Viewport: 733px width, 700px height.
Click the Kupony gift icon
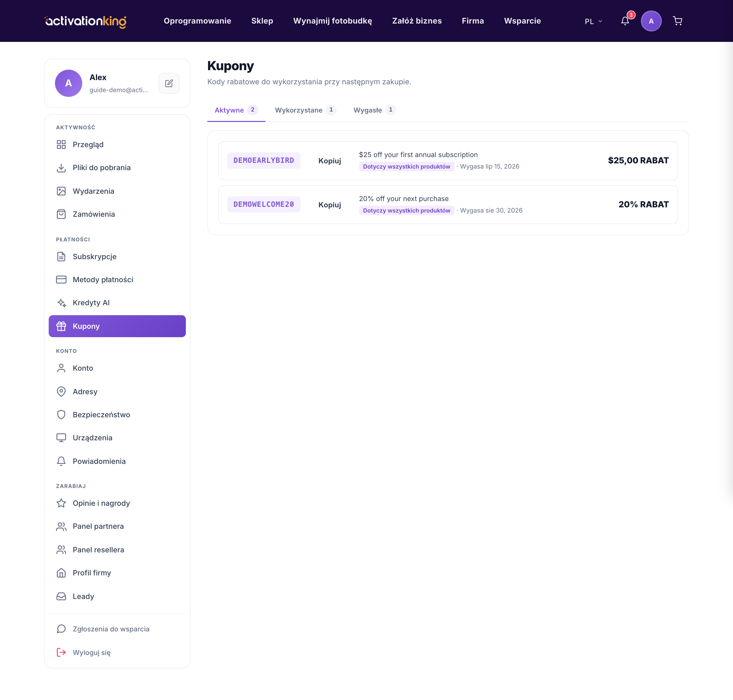tap(61, 326)
